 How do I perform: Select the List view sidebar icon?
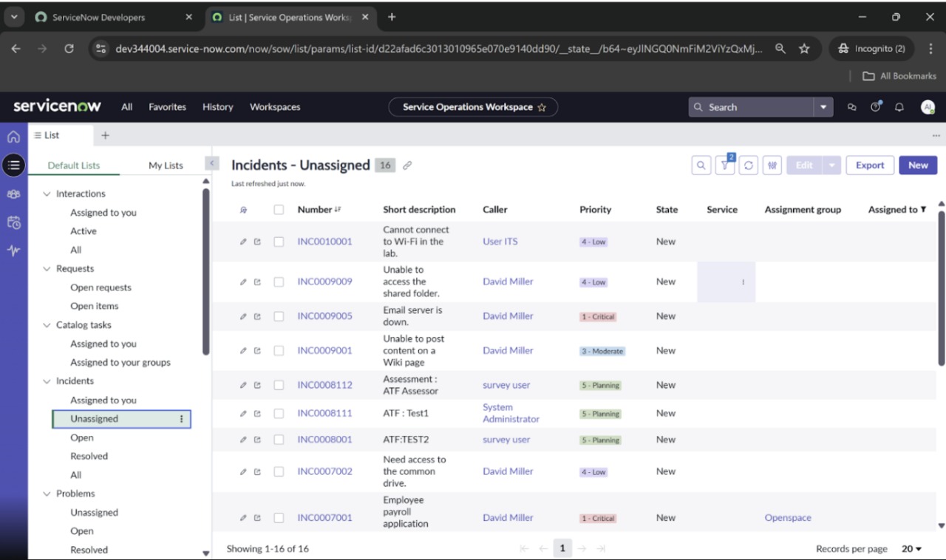pos(13,165)
